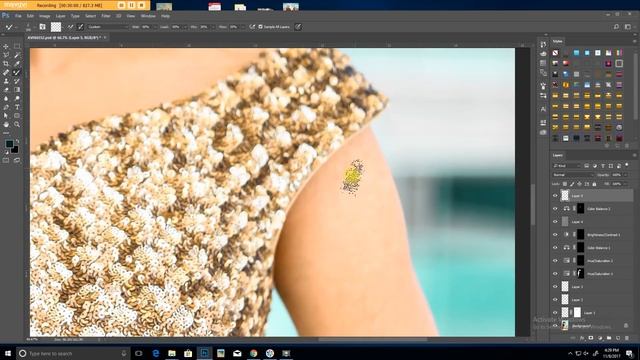Create a new layer group
The width and height of the screenshot is (640, 360).
609,338
